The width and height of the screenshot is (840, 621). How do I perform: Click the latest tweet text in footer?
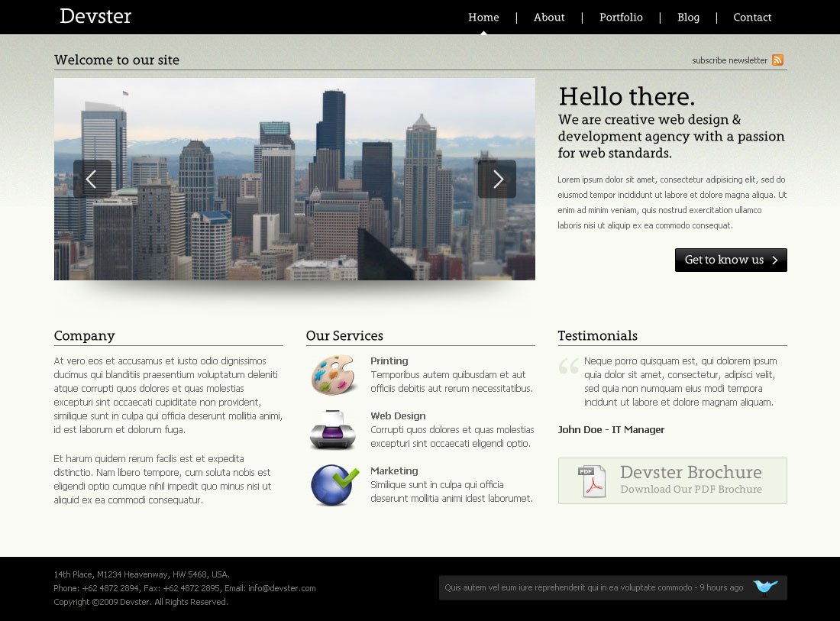(x=593, y=587)
